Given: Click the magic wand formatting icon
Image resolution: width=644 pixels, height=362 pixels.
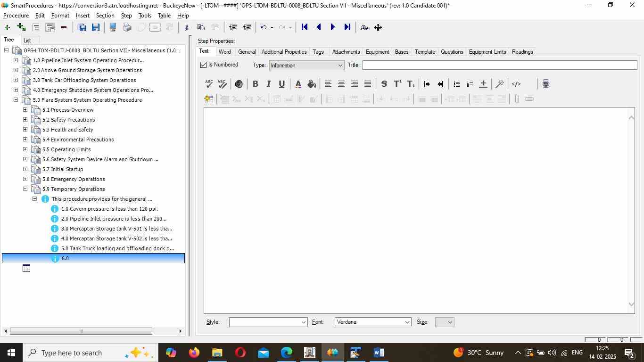Looking at the screenshot, I should [x=500, y=84].
